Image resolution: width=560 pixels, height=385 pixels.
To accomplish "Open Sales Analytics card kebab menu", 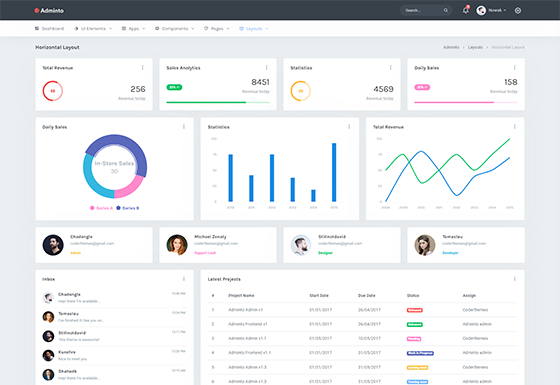I will (x=266, y=68).
